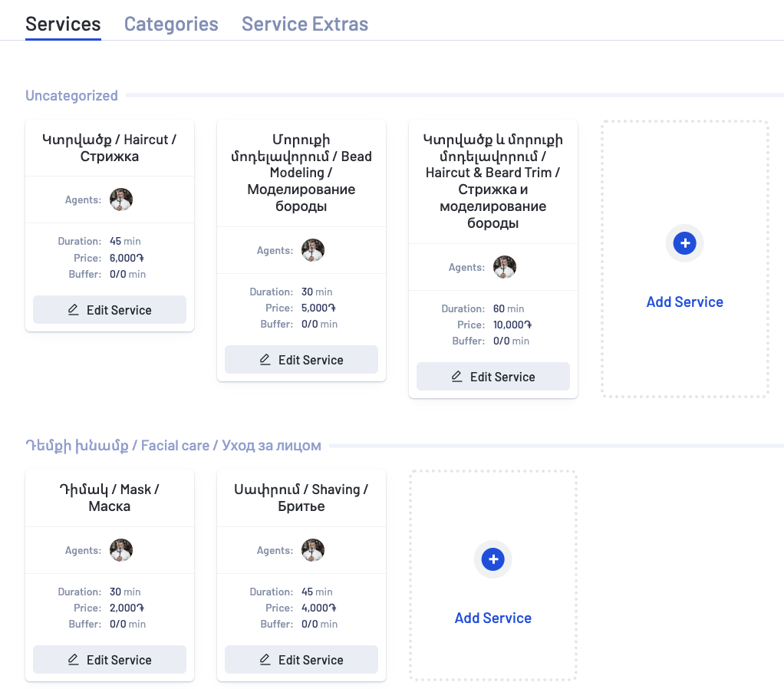Select the Services tab
784x689 pixels.
click(x=63, y=24)
